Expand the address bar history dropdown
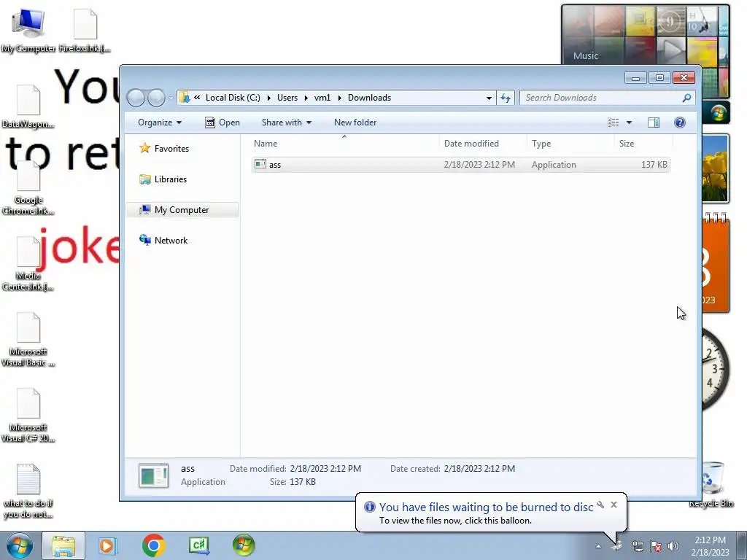The width and height of the screenshot is (747, 560). click(x=489, y=98)
